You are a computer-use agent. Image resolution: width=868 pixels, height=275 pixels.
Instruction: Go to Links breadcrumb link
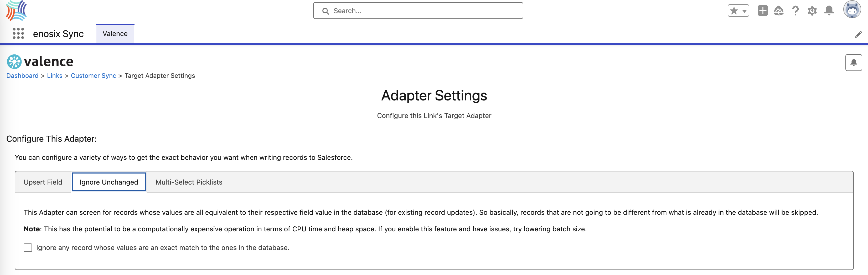(x=55, y=75)
